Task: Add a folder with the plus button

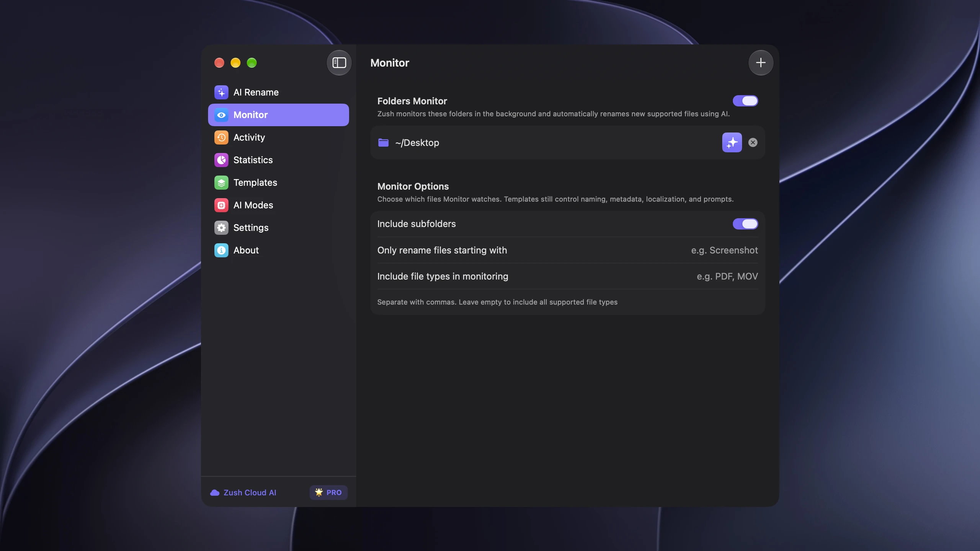Action: point(761,63)
